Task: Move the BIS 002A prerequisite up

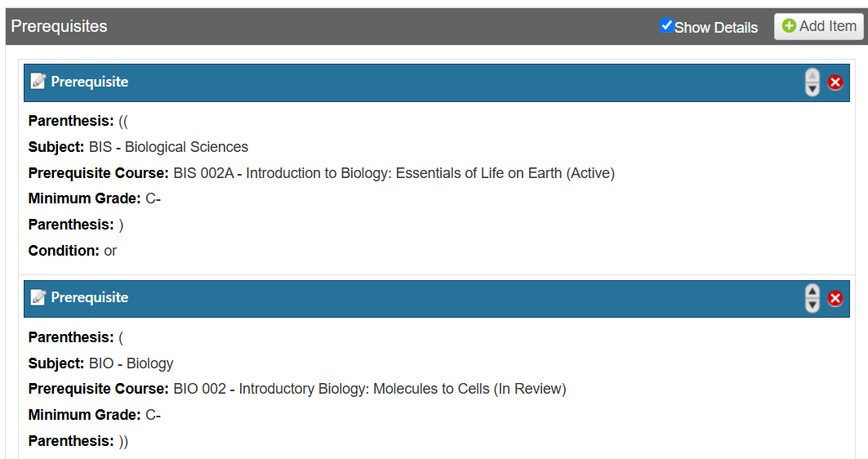Action: (x=812, y=76)
